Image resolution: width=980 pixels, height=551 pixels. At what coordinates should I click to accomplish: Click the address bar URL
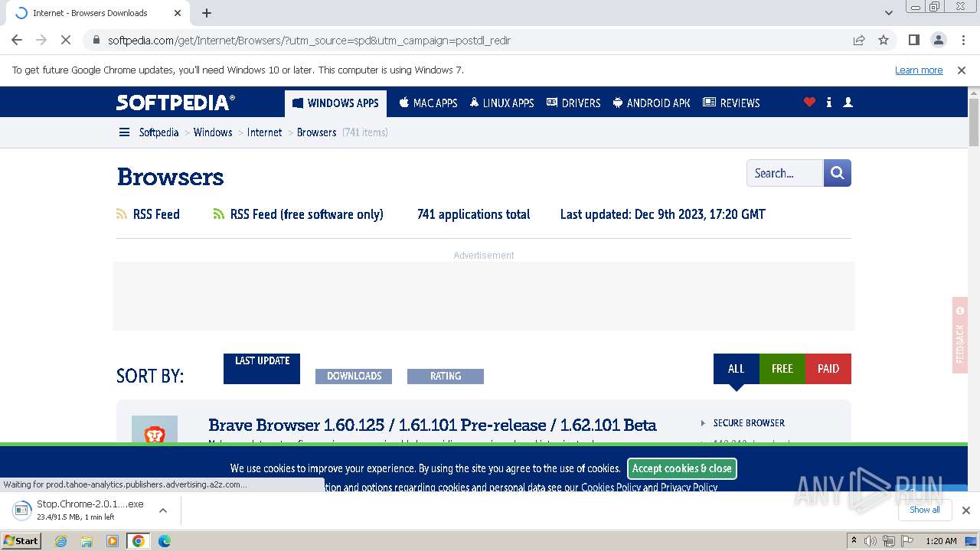pos(309,40)
